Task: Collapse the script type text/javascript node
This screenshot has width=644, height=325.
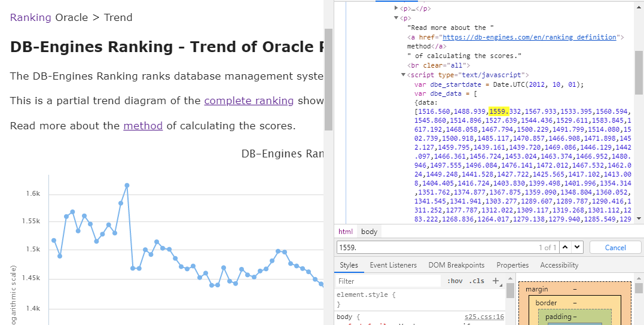Action: (x=403, y=75)
